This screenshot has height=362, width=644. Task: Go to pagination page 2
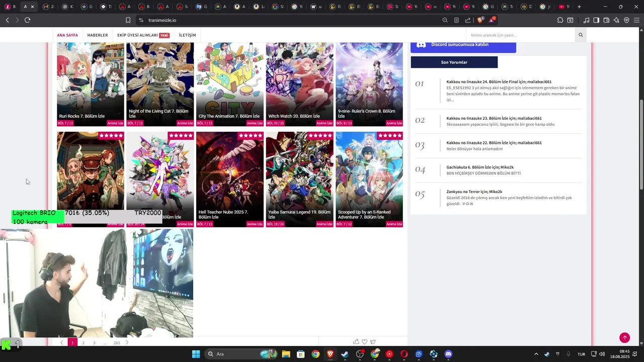click(83, 343)
